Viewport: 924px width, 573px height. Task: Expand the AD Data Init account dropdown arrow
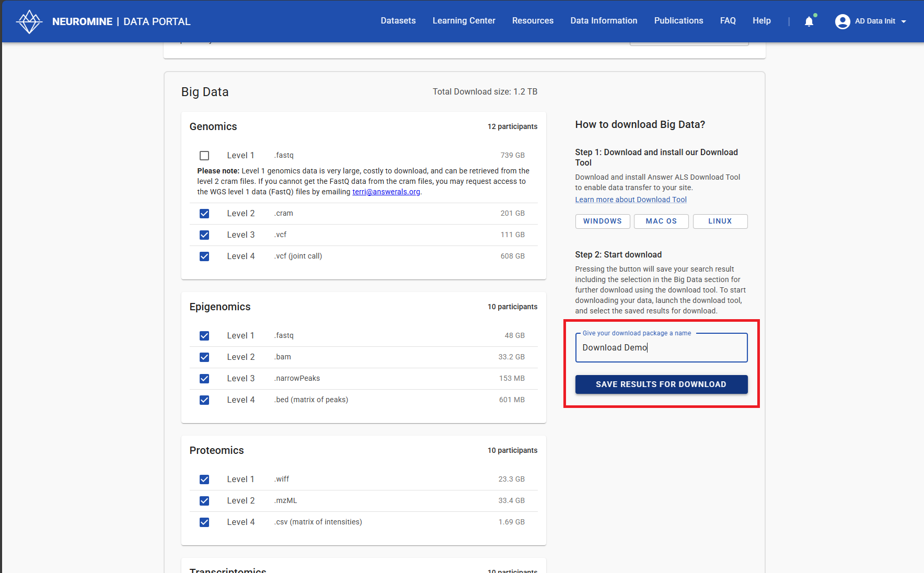904,21
